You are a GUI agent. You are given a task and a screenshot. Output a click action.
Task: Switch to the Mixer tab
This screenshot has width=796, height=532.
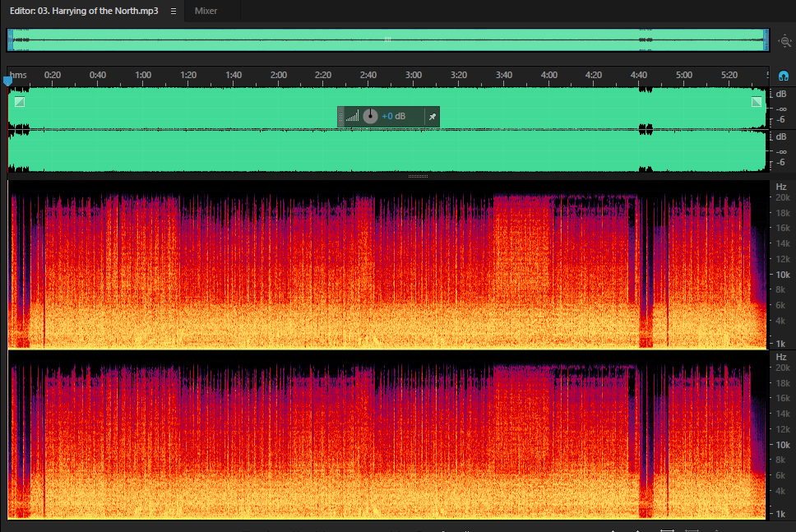(x=206, y=11)
